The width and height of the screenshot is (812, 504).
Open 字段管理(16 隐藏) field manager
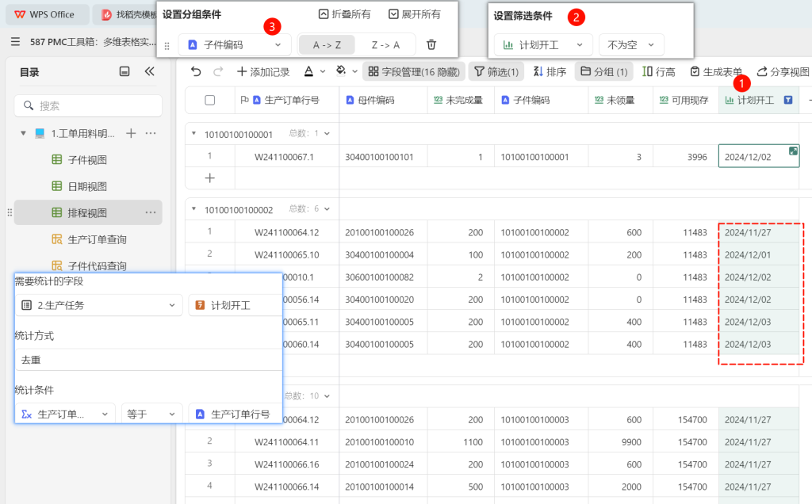pyautogui.click(x=414, y=72)
